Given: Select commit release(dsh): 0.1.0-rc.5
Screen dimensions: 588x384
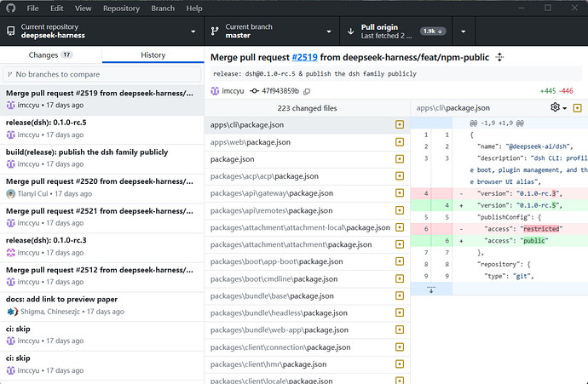Looking at the screenshot, I should (102, 129).
